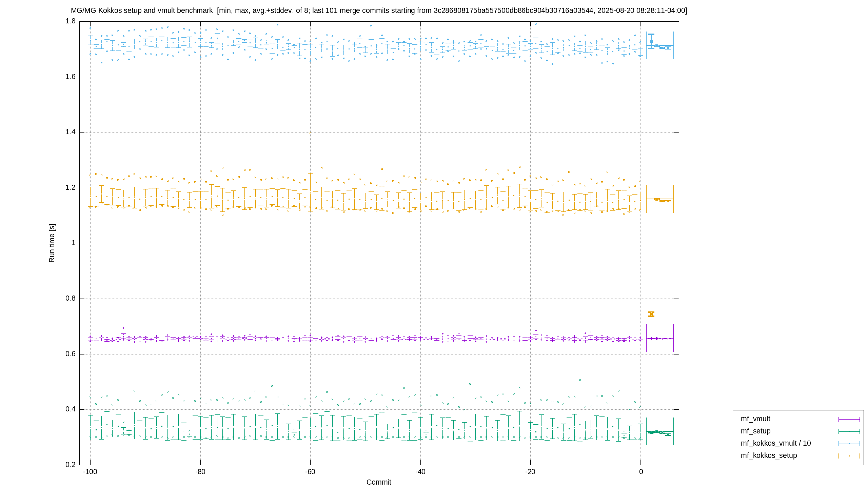The height and width of the screenshot is (488, 868).
Task: Select the mf_kokkos_vmult / 10 legend label
Action: [776, 443]
